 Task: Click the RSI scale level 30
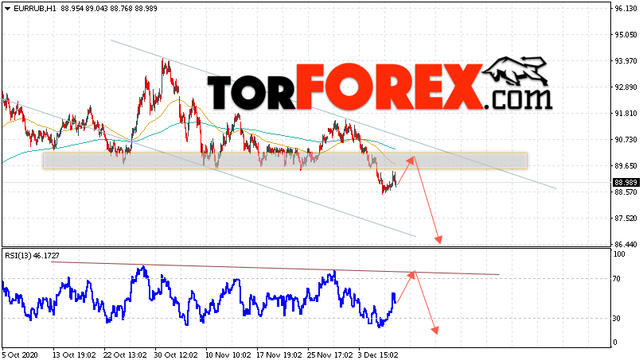[617, 318]
